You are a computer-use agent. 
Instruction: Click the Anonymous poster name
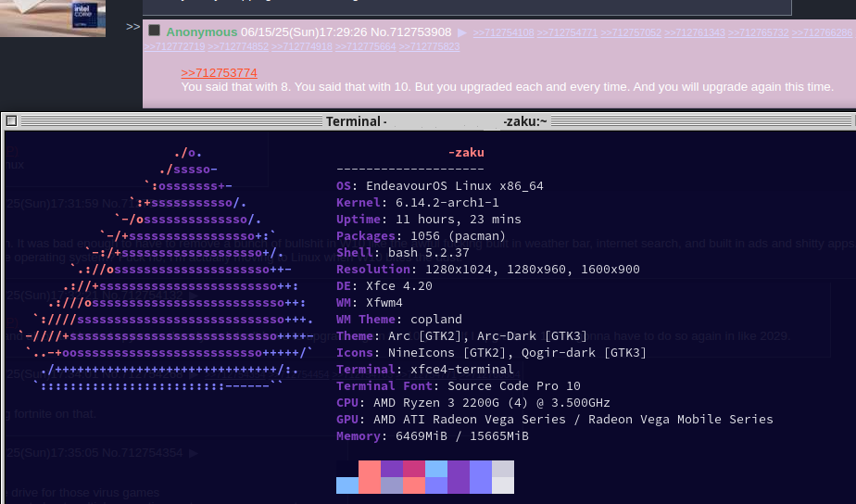coord(202,32)
